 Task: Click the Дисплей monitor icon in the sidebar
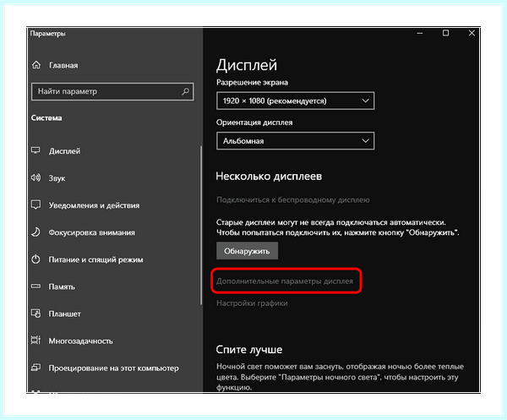click(35, 150)
